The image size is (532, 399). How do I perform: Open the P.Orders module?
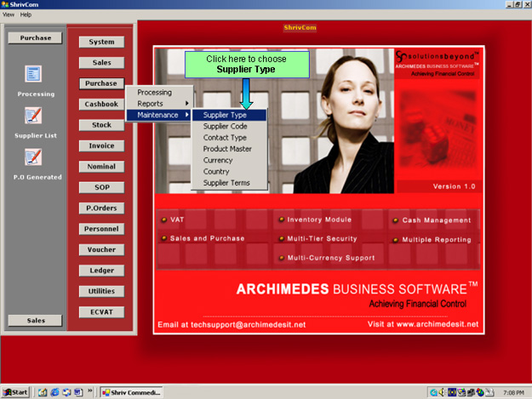pos(101,208)
